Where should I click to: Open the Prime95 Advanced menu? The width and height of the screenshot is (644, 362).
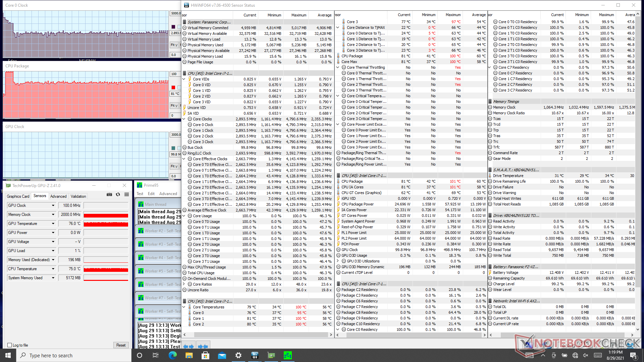pyautogui.click(x=168, y=194)
